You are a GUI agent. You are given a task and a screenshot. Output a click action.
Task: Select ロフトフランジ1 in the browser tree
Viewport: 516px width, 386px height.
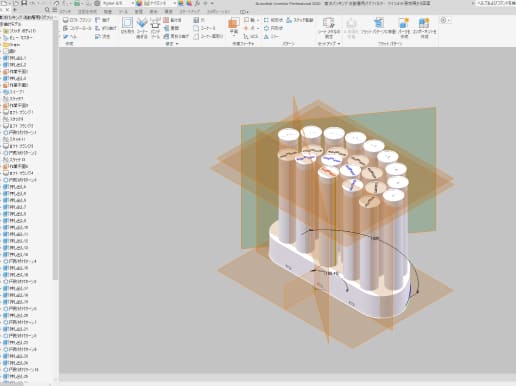point(18,112)
